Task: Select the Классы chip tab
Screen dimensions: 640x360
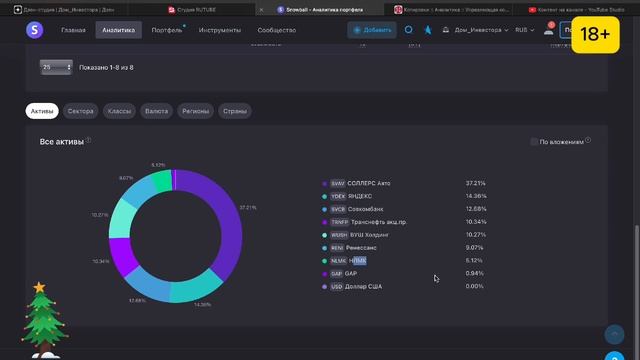Action: [x=119, y=111]
